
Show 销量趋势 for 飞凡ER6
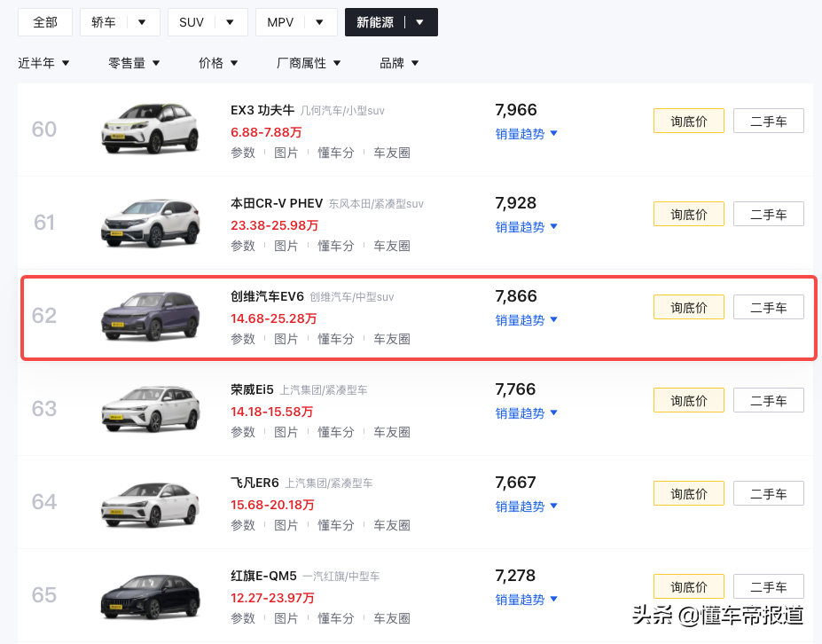pos(526,507)
